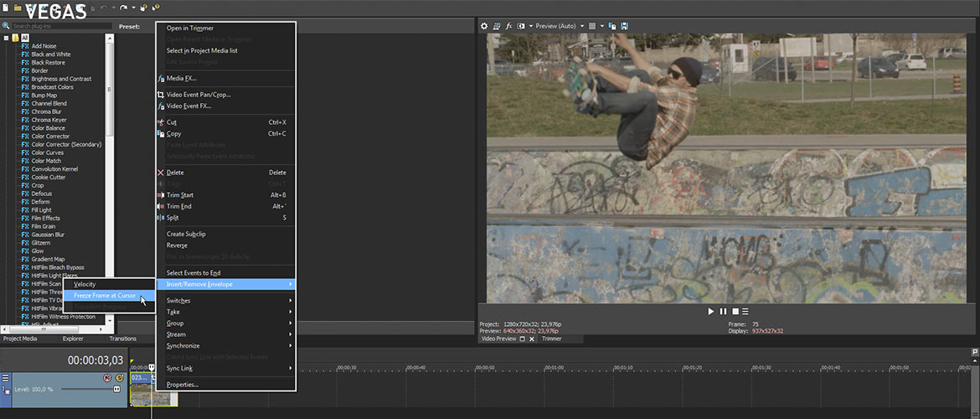
Task: Toggle the Overlays grid icon
Action: click(593, 26)
